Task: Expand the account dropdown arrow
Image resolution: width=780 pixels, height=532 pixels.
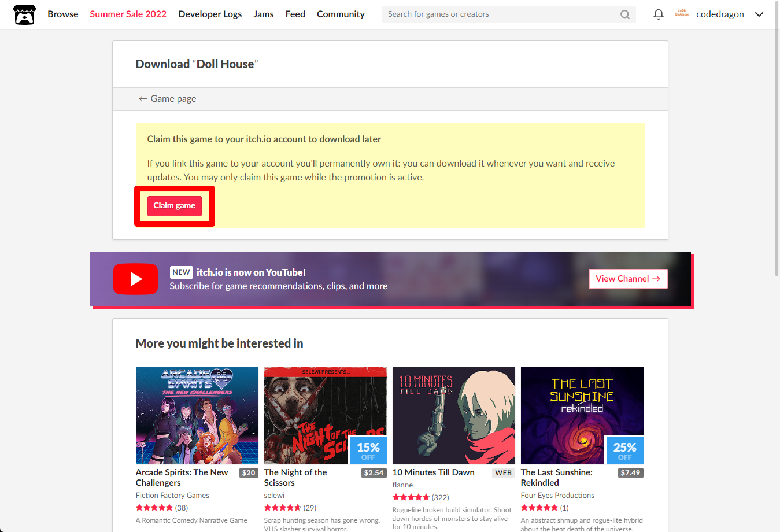Action: (759, 14)
